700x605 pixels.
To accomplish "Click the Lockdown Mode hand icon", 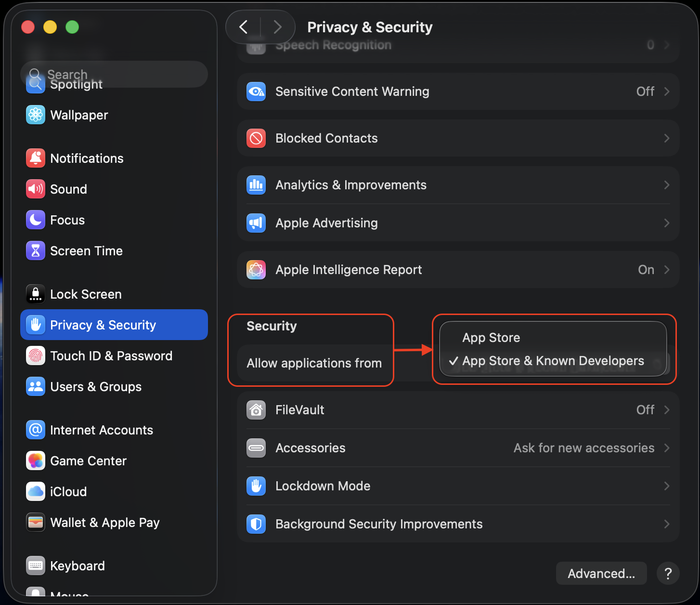I will (256, 486).
